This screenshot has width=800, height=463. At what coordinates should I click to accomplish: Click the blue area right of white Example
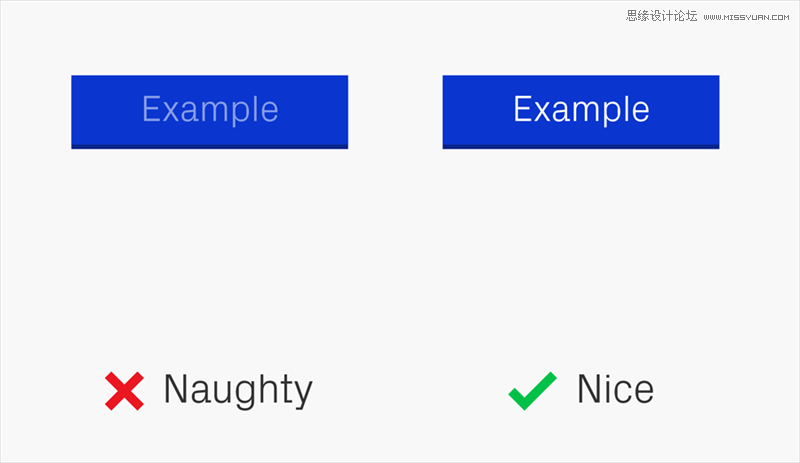pos(685,110)
